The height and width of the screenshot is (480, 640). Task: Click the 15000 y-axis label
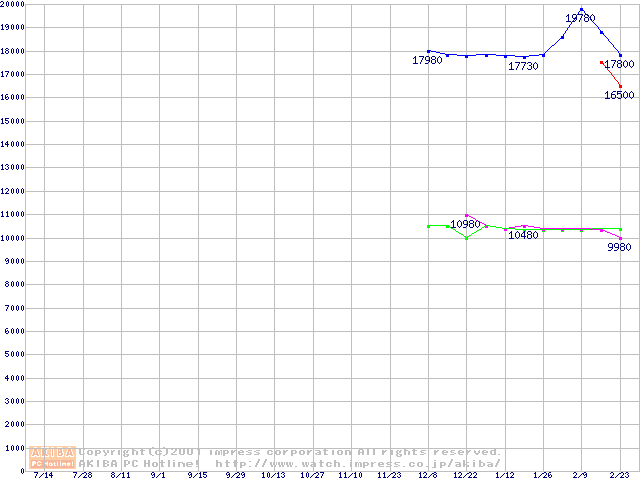13,121
